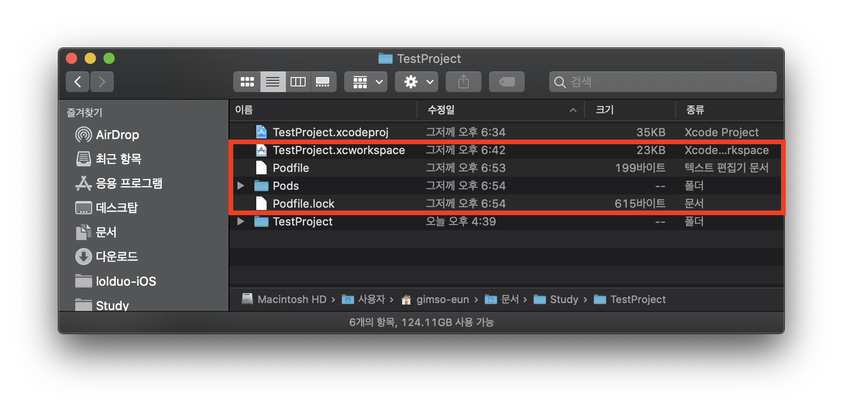This screenshot has height=405, width=868.
Task: Go to gimso-eun home in path bar
Action: coord(435,299)
